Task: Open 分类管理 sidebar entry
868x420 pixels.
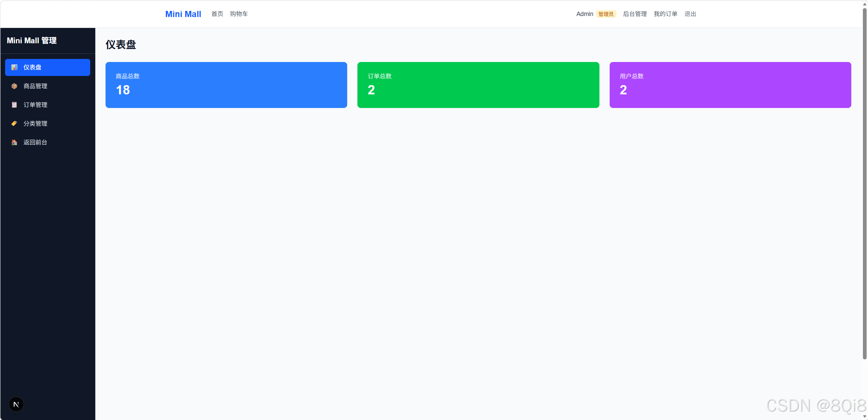Action: tap(48, 124)
